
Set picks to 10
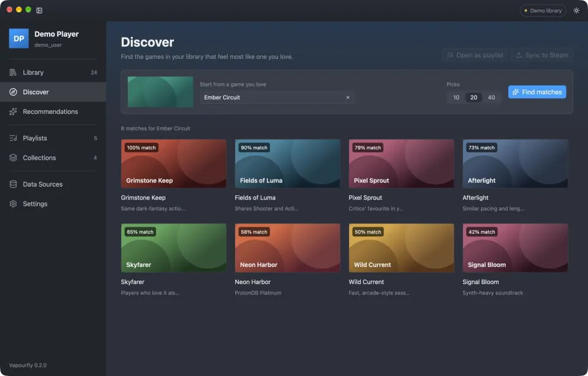(x=456, y=97)
